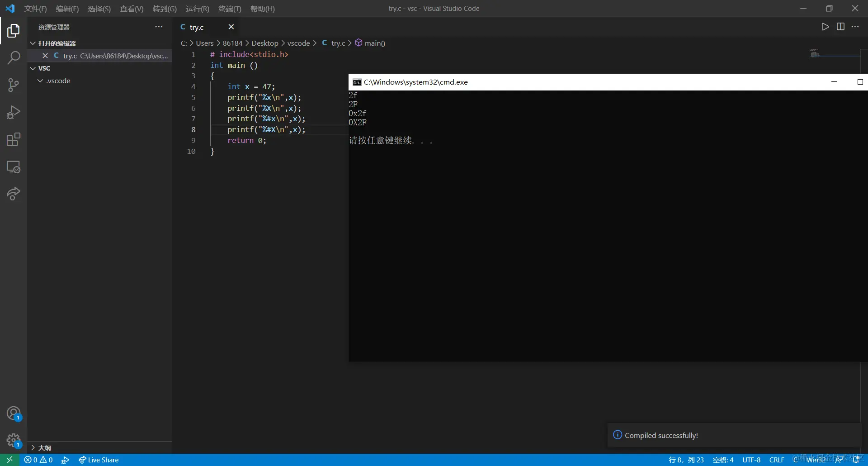Open the 选择(S) menu
This screenshot has height=466, width=868.
[x=99, y=9]
